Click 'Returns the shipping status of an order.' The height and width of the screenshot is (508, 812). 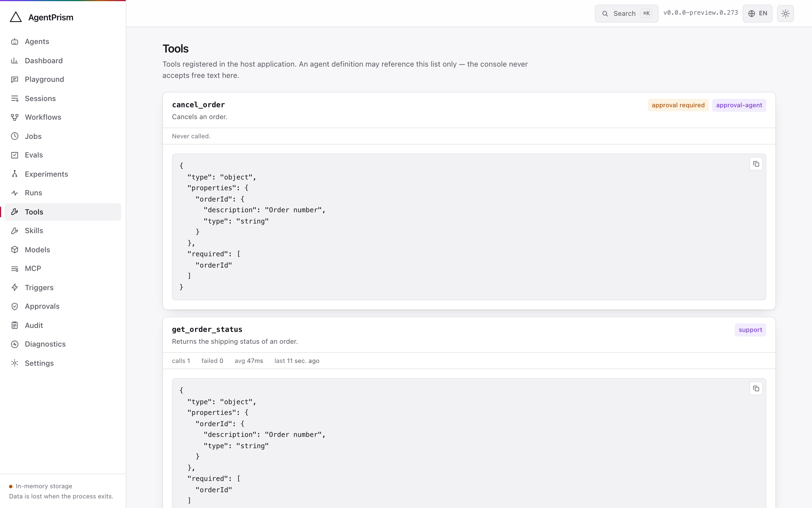pyautogui.click(x=235, y=342)
